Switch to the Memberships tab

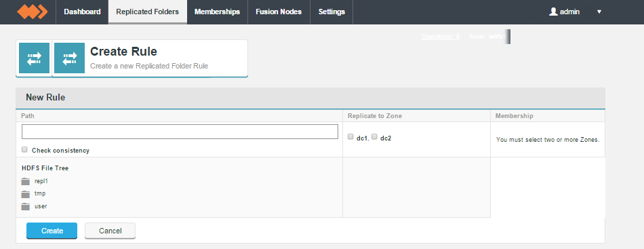[x=218, y=12]
